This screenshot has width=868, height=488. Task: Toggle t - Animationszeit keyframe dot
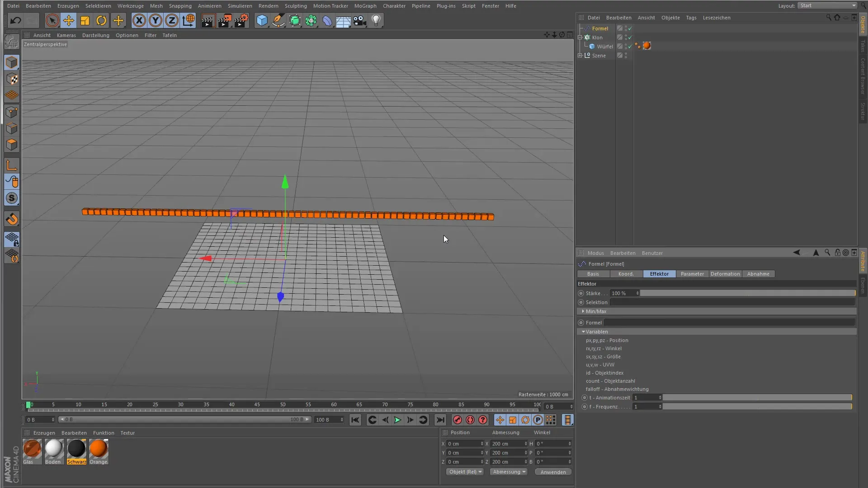click(x=585, y=398)
